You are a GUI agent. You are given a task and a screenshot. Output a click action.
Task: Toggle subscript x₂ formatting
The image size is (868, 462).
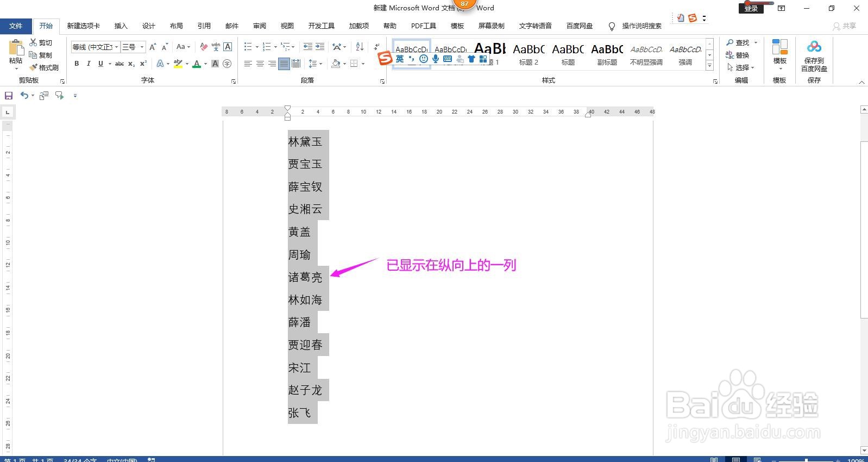tap(131, 64)
